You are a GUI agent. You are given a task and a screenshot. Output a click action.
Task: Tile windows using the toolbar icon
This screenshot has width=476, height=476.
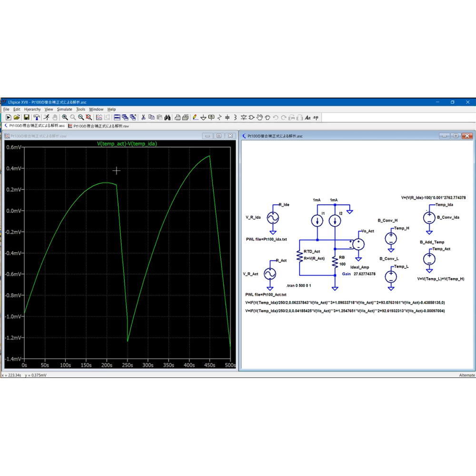pos(117,117)
